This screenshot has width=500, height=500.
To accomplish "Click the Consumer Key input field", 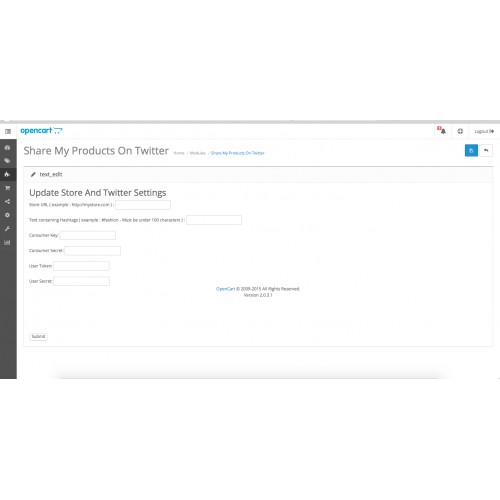I will click(x=88, y=235).
